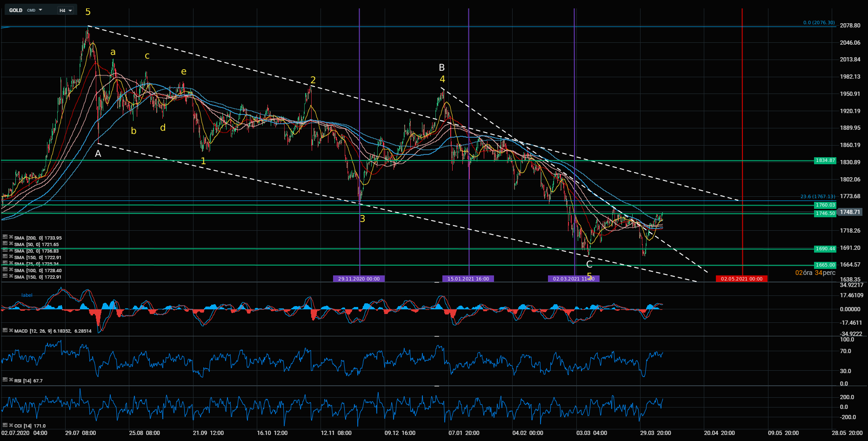Viewport: 868px width, 441px height.
Task: Open MACD indicator settings icon
Action: 5,330
